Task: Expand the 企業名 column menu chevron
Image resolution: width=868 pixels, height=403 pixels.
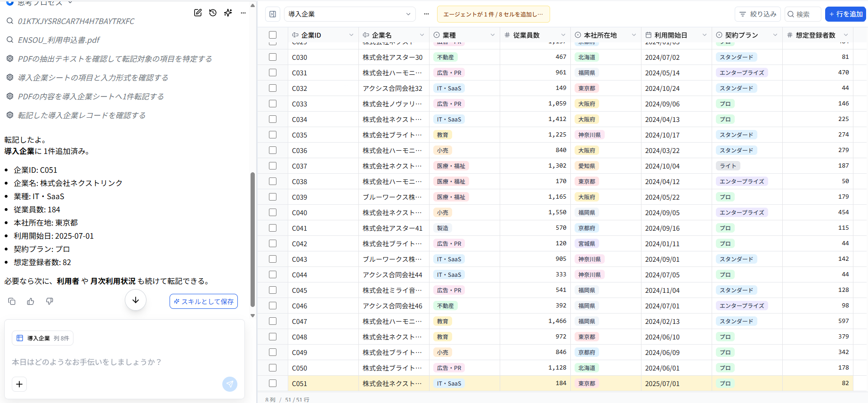Action: [422, 35]
